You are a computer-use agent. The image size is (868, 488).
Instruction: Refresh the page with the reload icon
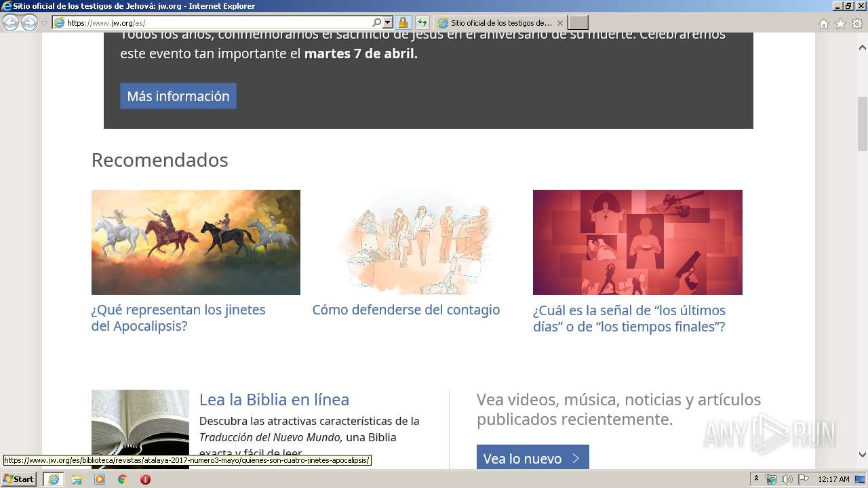click(422, 22)
